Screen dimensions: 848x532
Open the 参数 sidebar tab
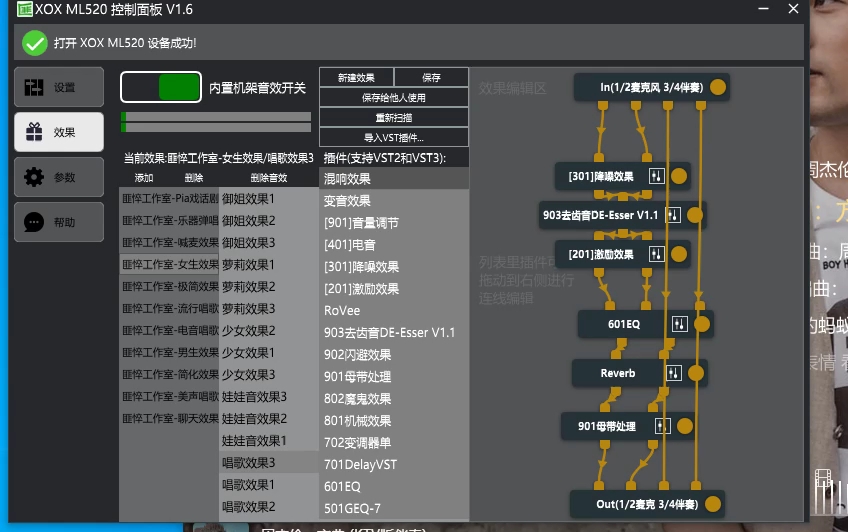pos(59,177)
